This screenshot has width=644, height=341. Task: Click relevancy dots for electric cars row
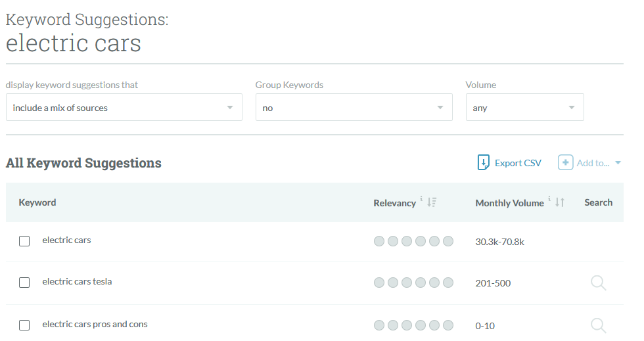(413, 241)
